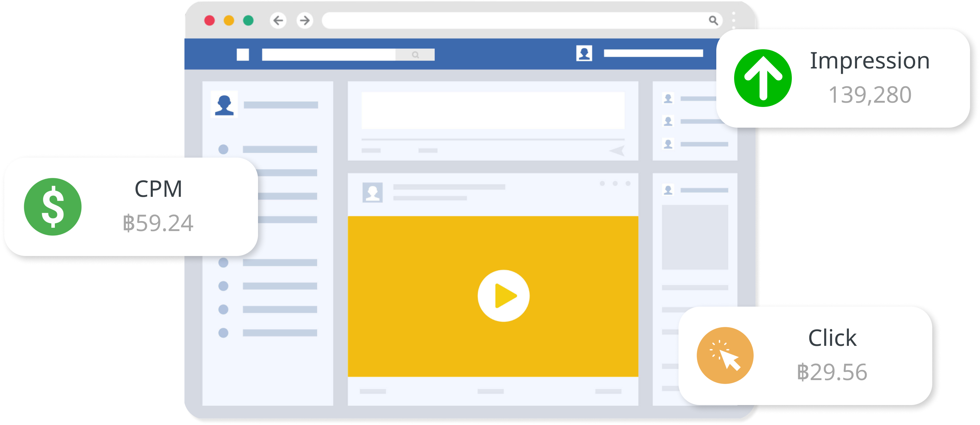Click the magnifier icon in address bar
Image resolution: width=980 pixels, height=425 pixels.
click(x=713, y=20)
